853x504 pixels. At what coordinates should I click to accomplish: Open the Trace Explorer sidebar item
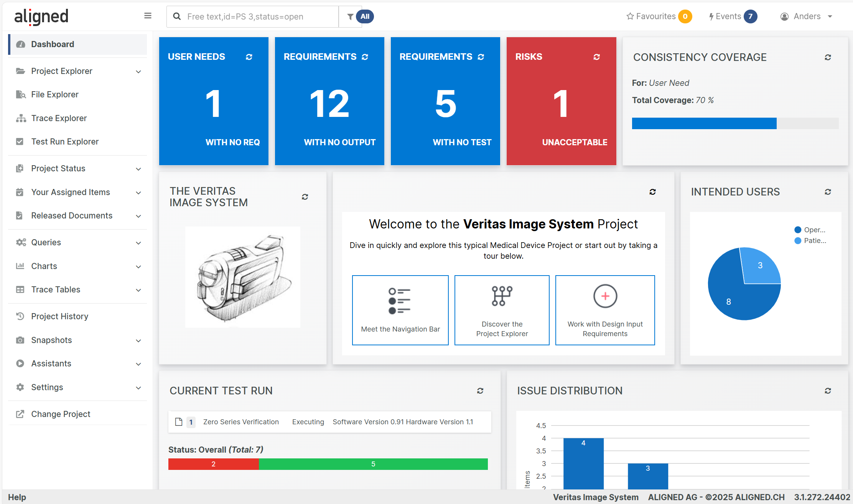(59, 118)
